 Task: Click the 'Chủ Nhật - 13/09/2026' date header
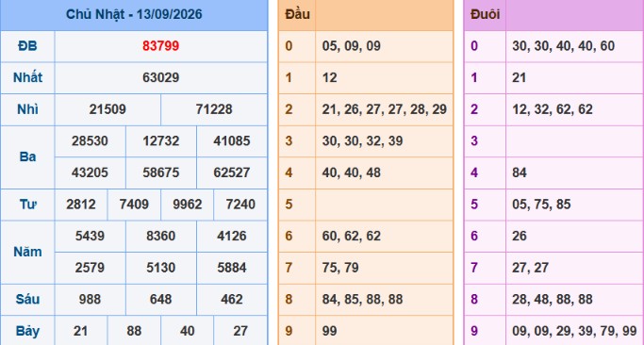pos(134,14)
